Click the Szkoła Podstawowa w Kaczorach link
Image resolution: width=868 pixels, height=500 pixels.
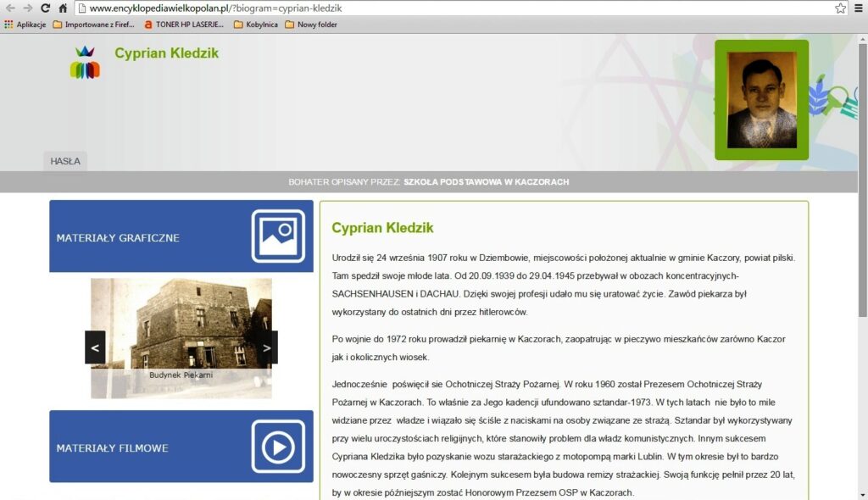(x=486, y=181)
